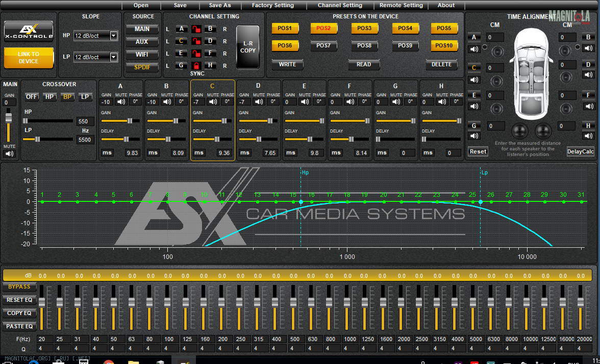
Task: Click the G-H sync lock icon
Action: click(196, 66)
